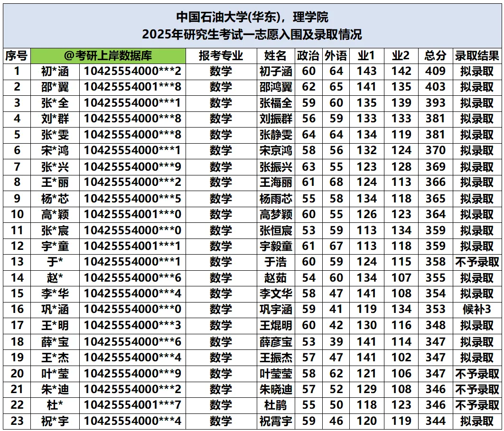
Task: Click the name 祝霄宇
Action: tap(276, 422)
